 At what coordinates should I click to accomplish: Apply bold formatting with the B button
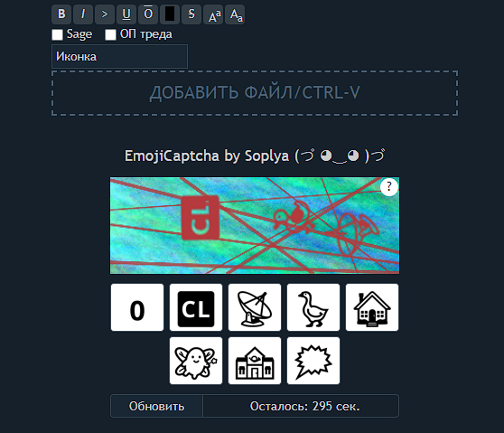61,14
